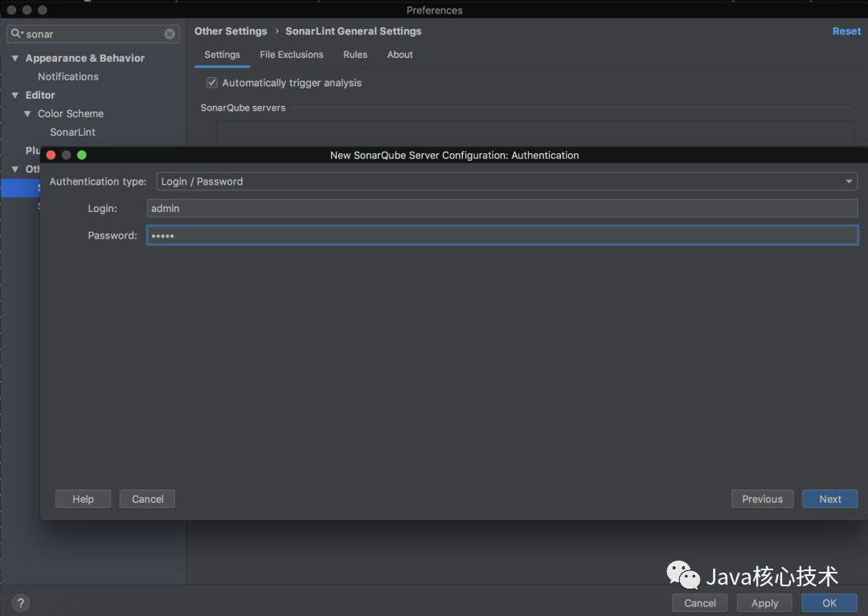Screen dimensions: 868x616
Task: Select Notifications in settings tree
Action: pos(68,77)
